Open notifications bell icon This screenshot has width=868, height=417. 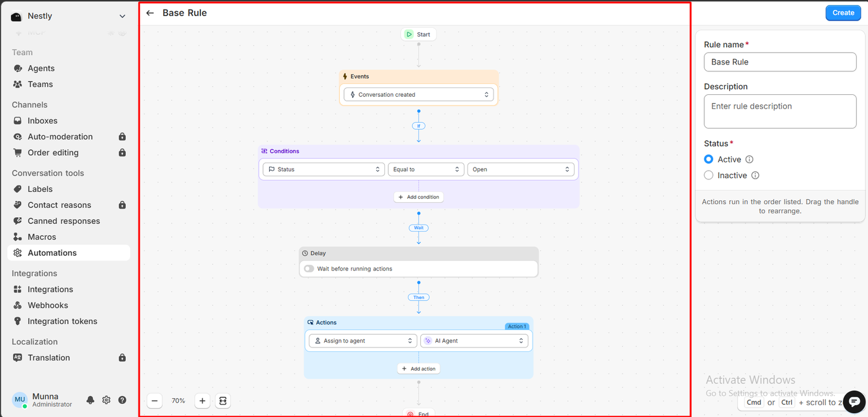pyautogui.click(x=91, y=400)
